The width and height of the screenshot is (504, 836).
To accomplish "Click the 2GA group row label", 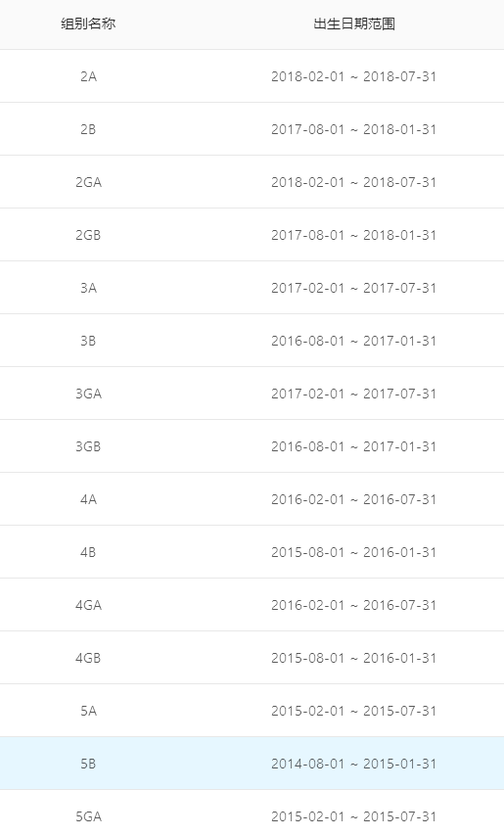I will pyautogui.click(x=88, y=182).
